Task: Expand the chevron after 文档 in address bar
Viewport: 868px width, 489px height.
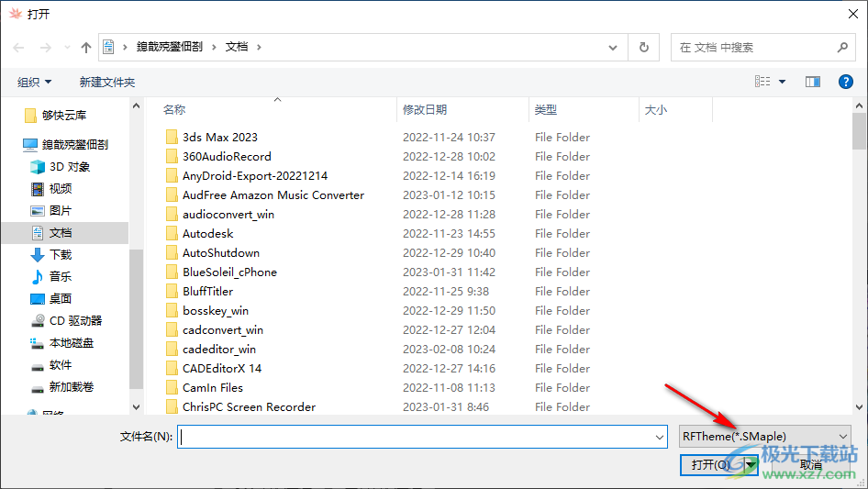Action: click(x=259, y=48)
